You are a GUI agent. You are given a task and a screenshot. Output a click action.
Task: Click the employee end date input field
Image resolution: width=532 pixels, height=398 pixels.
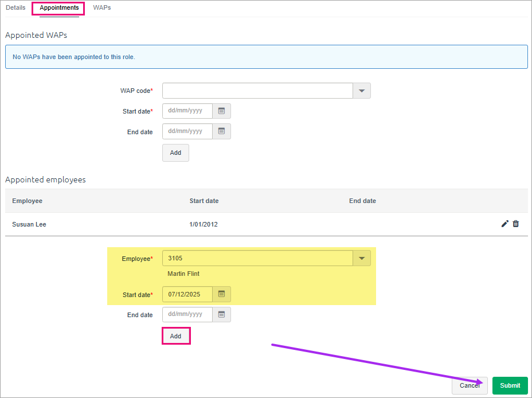click(x=187, y=314)
